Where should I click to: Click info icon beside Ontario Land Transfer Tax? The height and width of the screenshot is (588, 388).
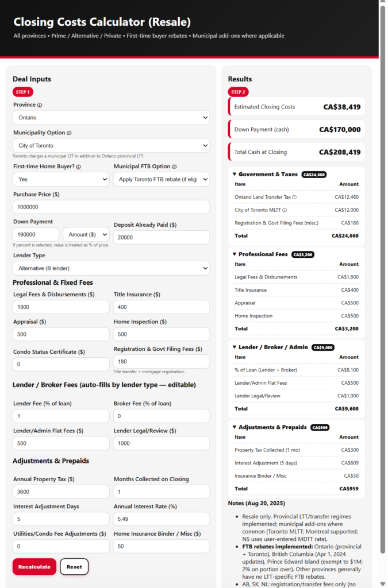coord(293,198)
